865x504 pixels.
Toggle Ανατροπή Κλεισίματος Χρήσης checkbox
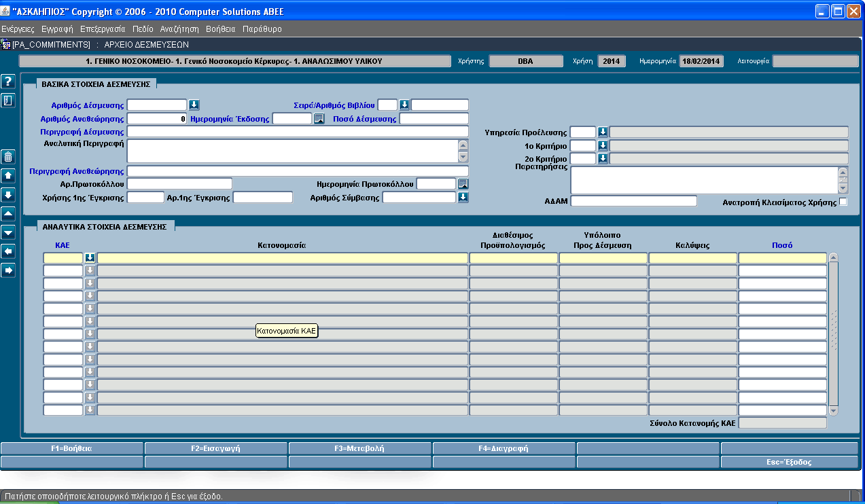843,202
